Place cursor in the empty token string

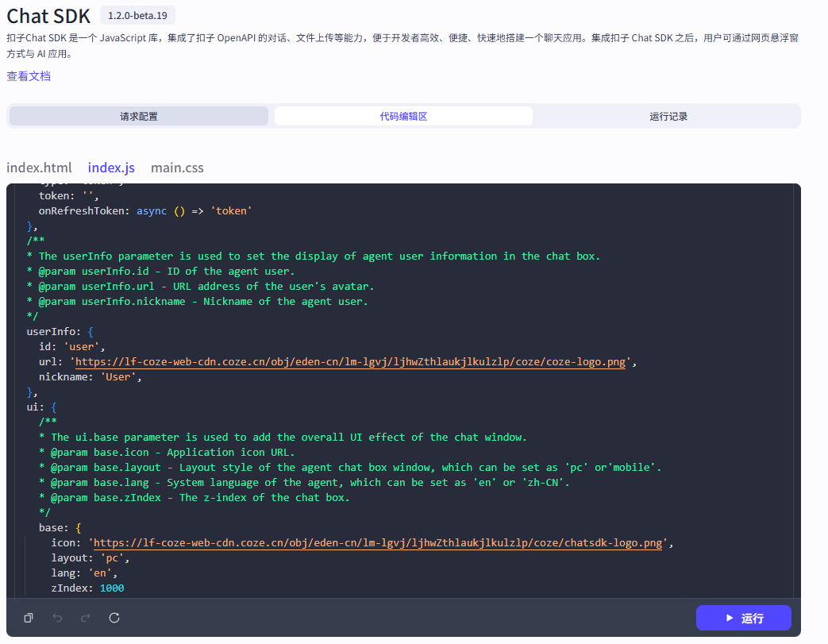point(87,196)
